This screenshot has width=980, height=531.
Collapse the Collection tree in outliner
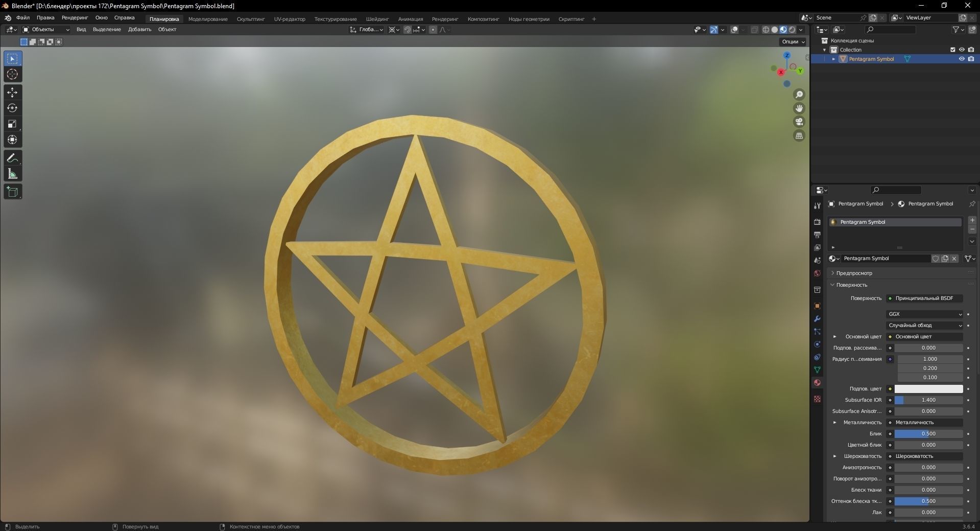(x=824, y=50)
